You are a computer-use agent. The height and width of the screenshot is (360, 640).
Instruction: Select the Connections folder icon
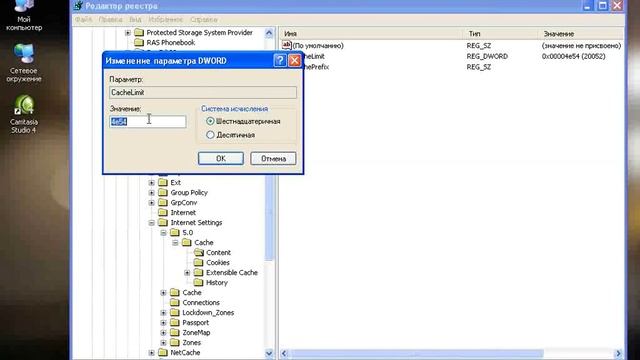click(x=175, y=302)
